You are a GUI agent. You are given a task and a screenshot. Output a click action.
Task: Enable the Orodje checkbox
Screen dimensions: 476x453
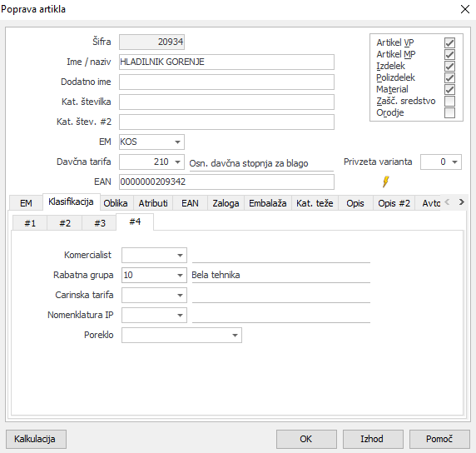tap(449, 112)
